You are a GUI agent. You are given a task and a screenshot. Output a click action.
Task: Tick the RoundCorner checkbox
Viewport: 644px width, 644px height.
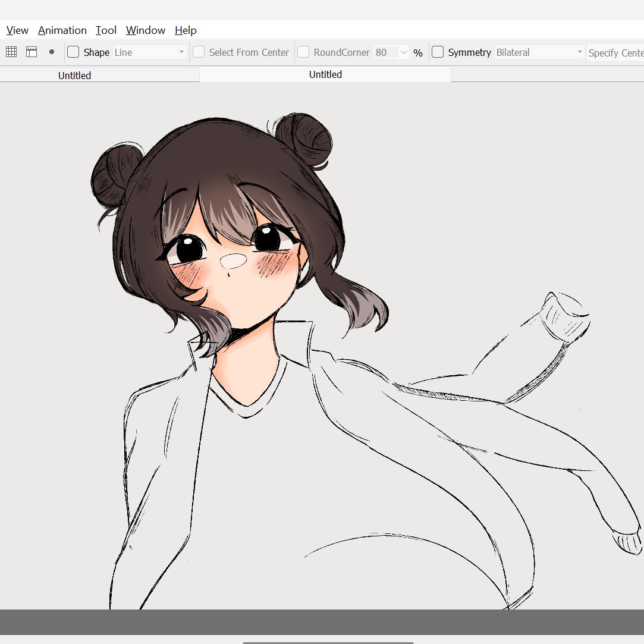click(x=303, y=52)
